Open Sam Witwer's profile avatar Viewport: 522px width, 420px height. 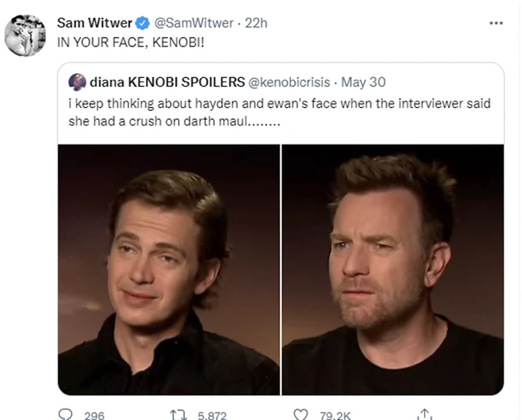(x=25, y=35)
